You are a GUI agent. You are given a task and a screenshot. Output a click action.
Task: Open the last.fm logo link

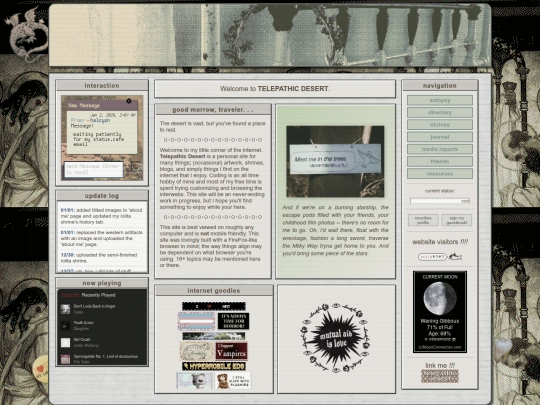[x=71, y=295]
